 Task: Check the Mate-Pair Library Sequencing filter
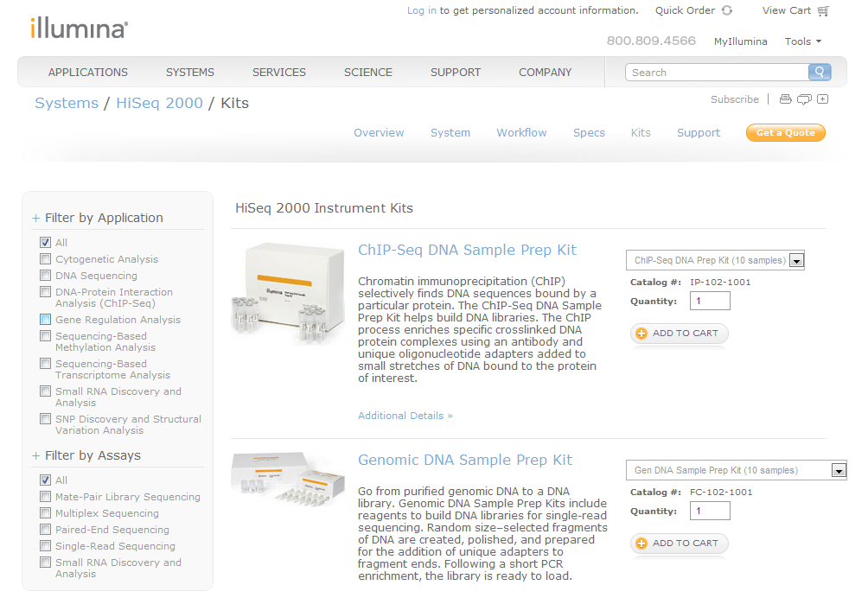click(x=46, y=497)
